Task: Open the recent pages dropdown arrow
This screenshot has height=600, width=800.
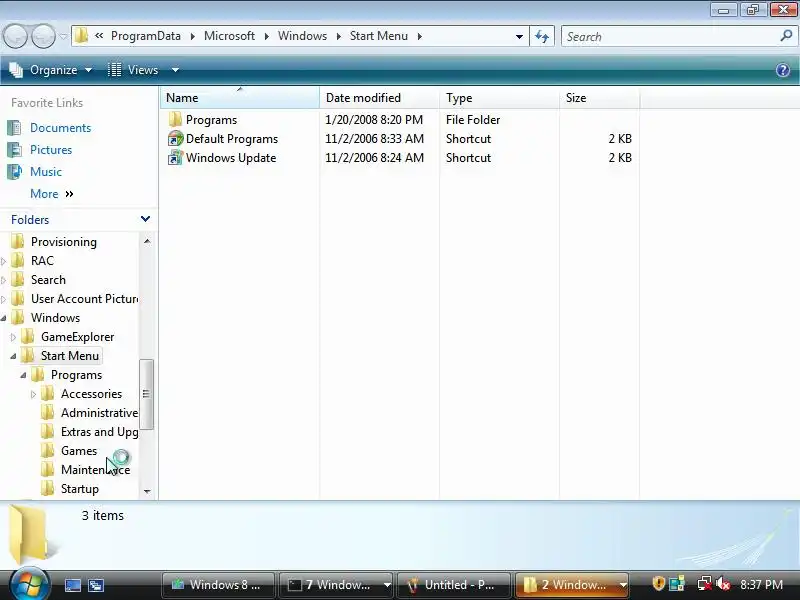Action: click(63, 36)
